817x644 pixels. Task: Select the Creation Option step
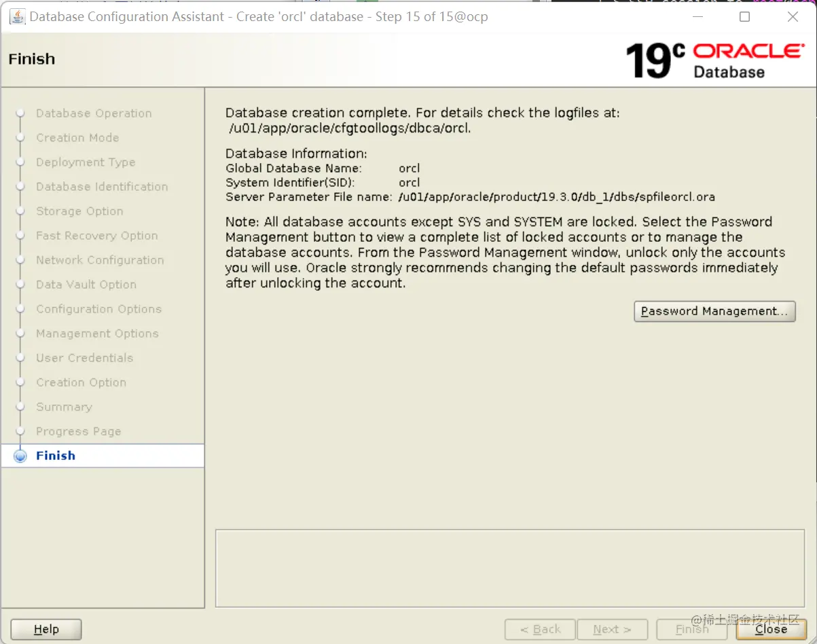pos(81,382)
